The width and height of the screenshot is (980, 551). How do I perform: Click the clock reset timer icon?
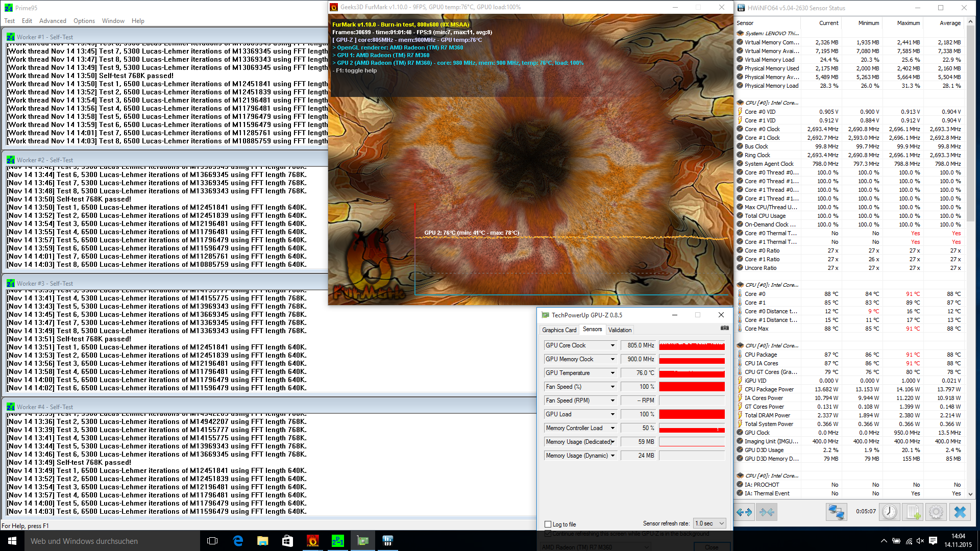pyautogui.click(x=889, y=512)
